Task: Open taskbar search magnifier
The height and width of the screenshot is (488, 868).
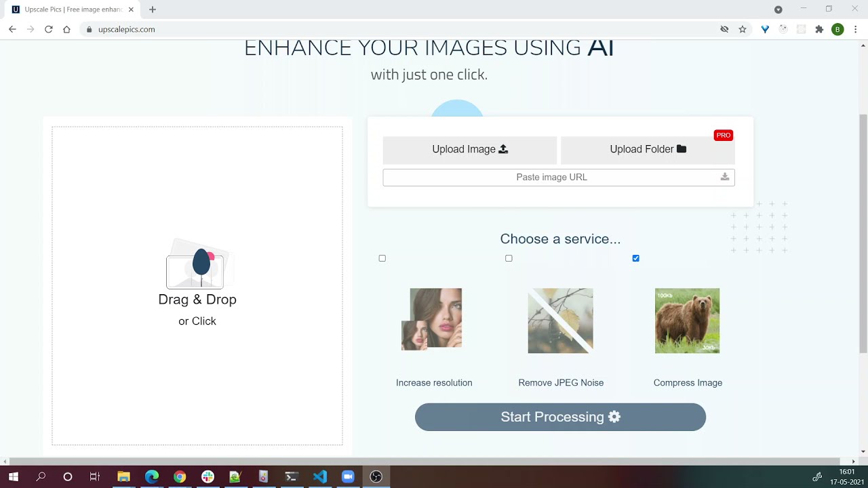Action: point(41,476)
